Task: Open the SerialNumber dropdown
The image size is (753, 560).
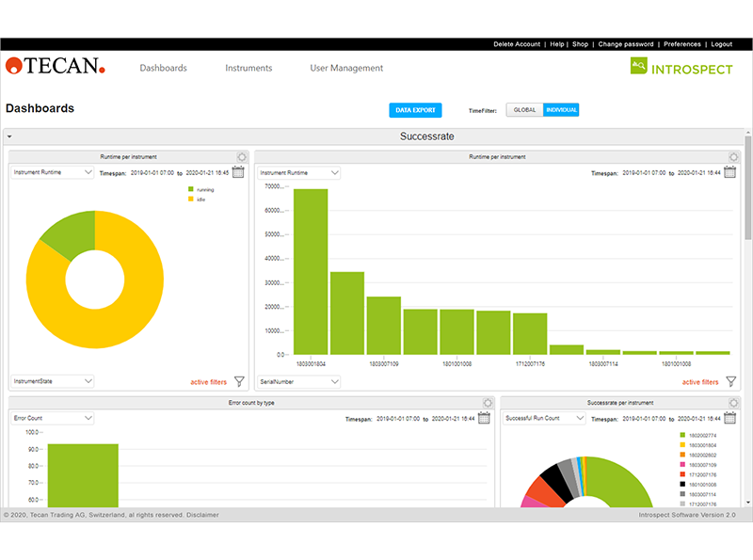Action: tap(298, 381)
